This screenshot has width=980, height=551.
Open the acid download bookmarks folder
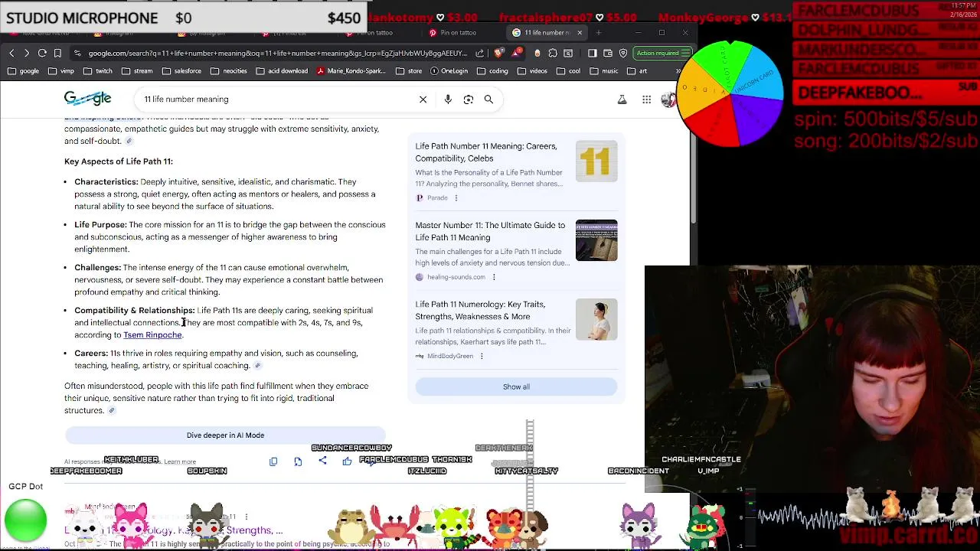282,71
